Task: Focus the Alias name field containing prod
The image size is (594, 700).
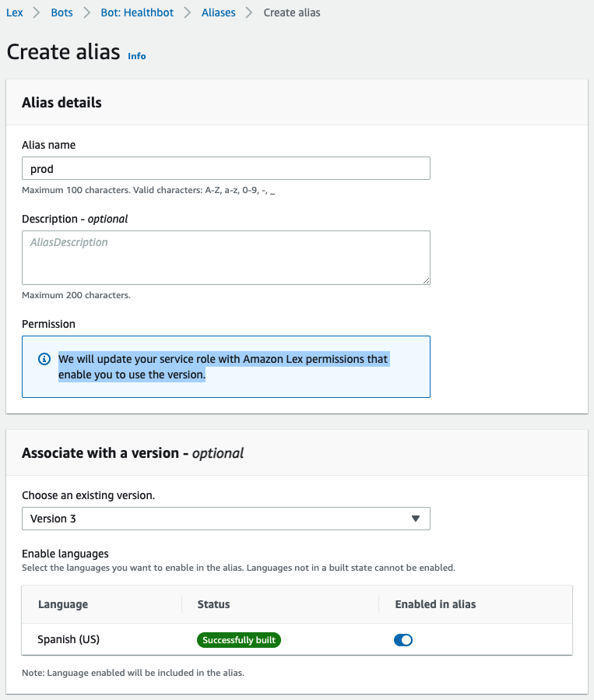Action: 226,168
